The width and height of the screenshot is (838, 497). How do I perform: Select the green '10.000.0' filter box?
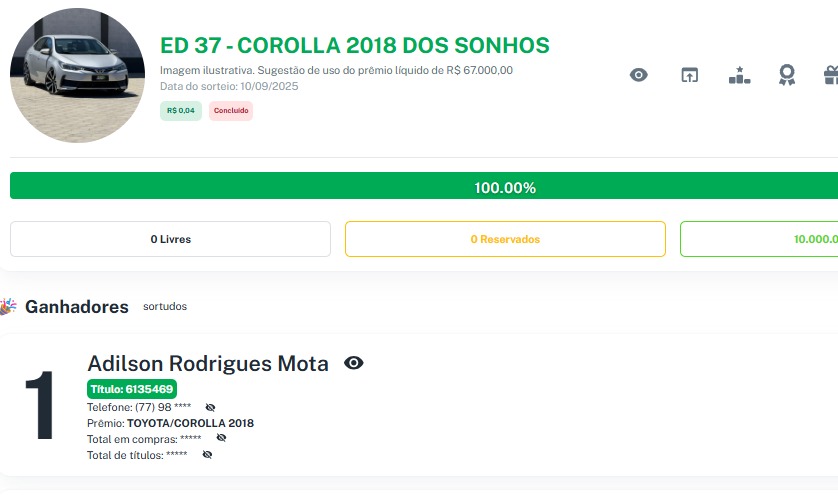(x=759, y=239)
